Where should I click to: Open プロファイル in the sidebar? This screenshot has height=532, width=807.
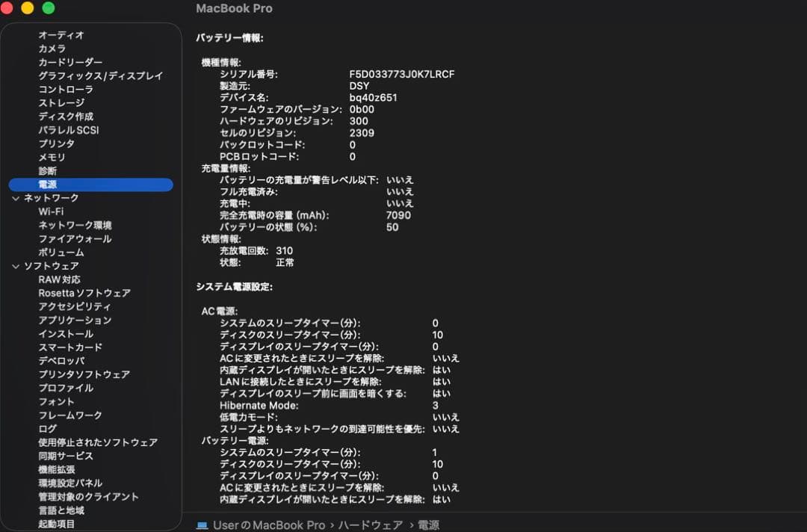tap(66, 388)
